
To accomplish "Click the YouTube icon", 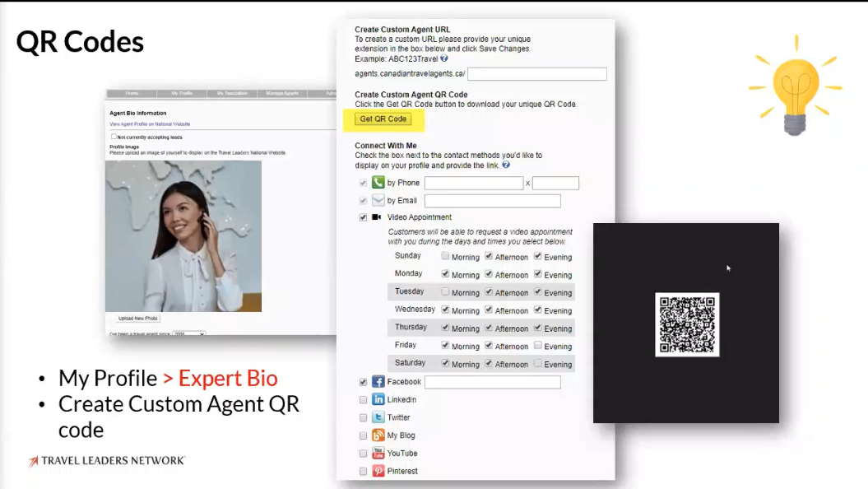I will pyautogui.click(x=378, y=453).
